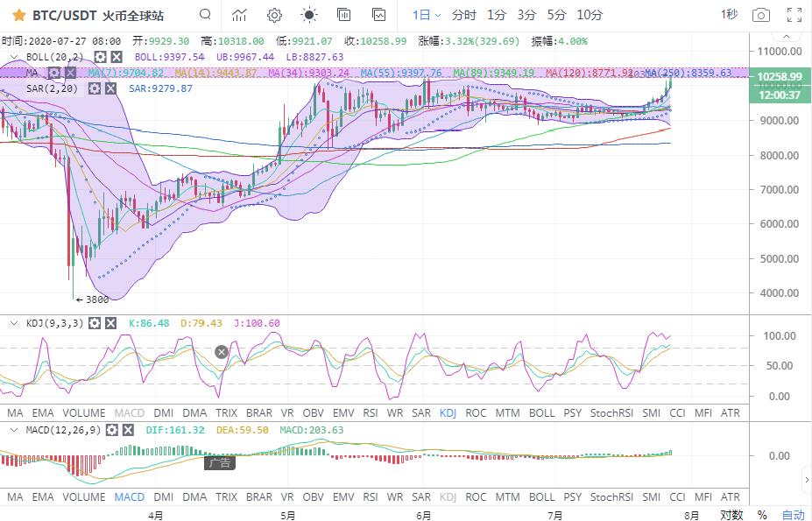Select the 5分 timeframe tab
This screenshot has width=812, height=521.
coord(556,15)
